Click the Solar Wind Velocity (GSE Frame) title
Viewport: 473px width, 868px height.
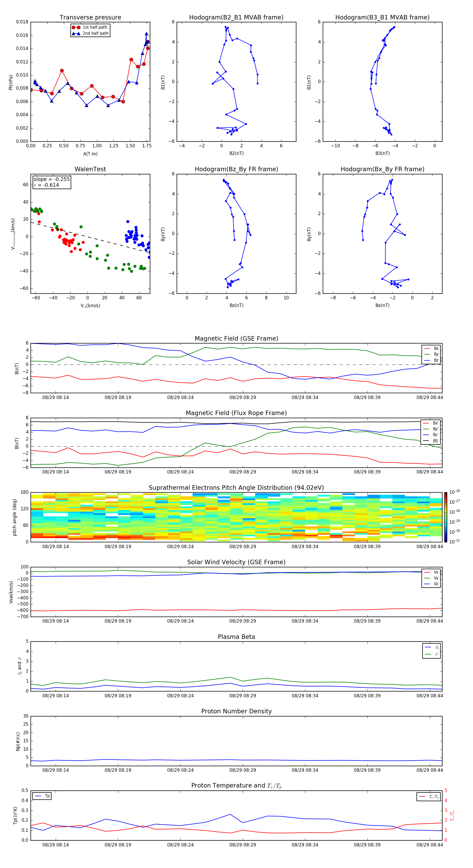236,562
